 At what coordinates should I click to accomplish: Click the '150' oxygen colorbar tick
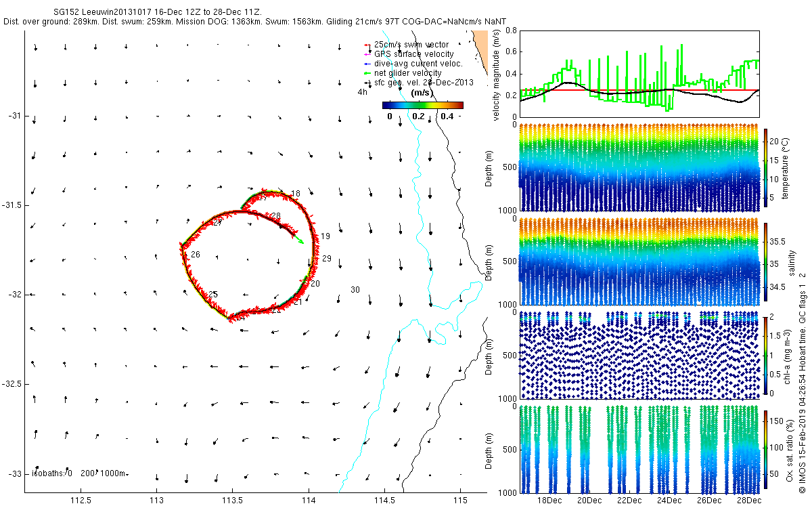tap(777, 420)
